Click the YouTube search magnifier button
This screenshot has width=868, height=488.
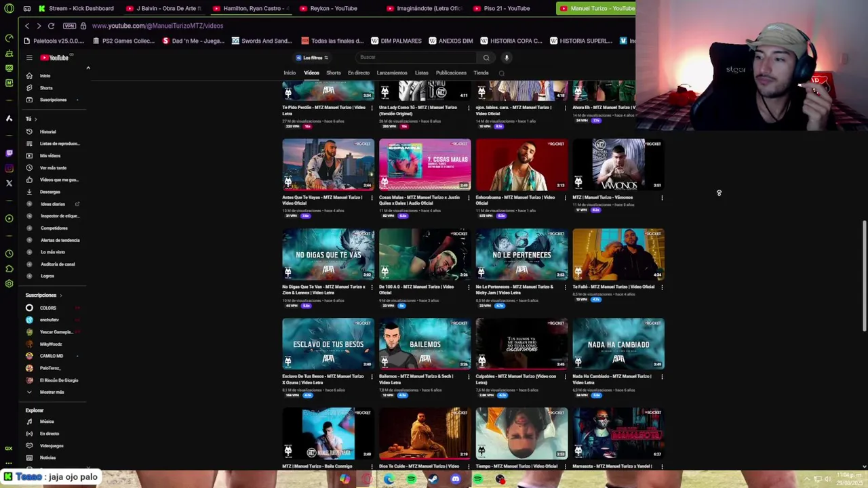click(486, 58)
